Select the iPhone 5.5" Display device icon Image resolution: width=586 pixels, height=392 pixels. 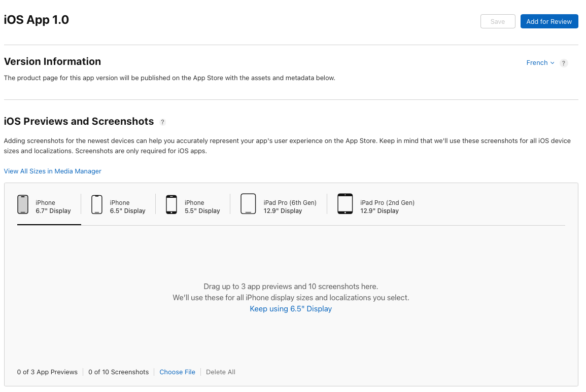click(x=171, y=203)
